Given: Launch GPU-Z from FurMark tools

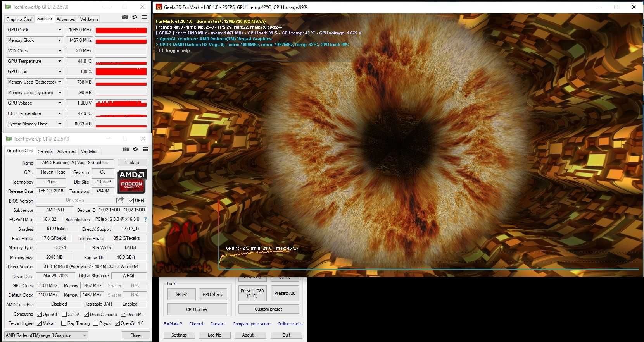Looking at the screenshot, I should pyautogui.click(x=181, y=294).
